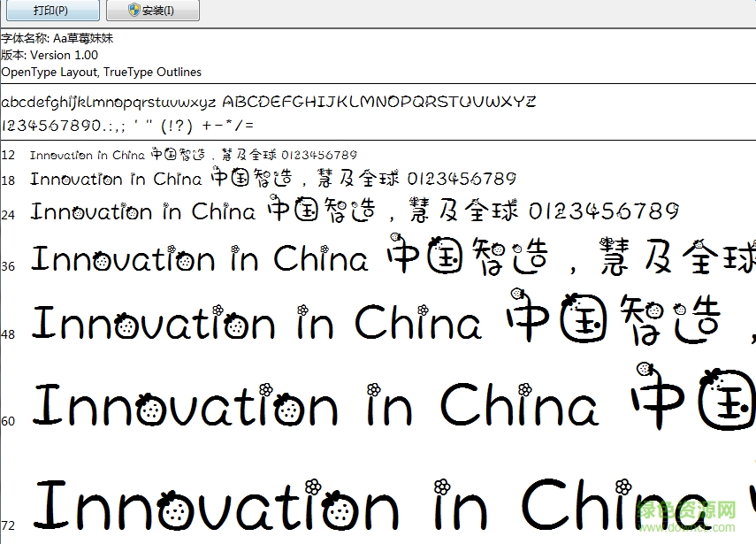This screenshot has height=544, width=756.
Task: Click the size label '24'
Action: coord(8,215)
